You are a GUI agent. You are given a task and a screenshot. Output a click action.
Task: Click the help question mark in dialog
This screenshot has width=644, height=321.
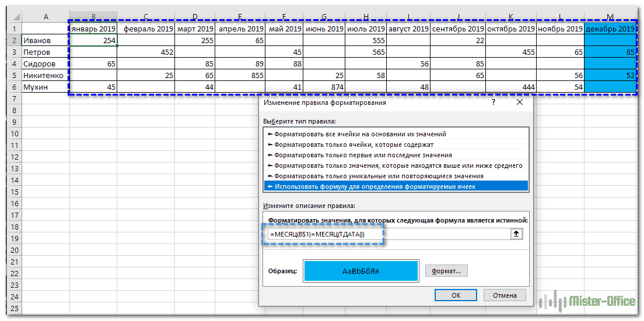(x=493, y=102)
